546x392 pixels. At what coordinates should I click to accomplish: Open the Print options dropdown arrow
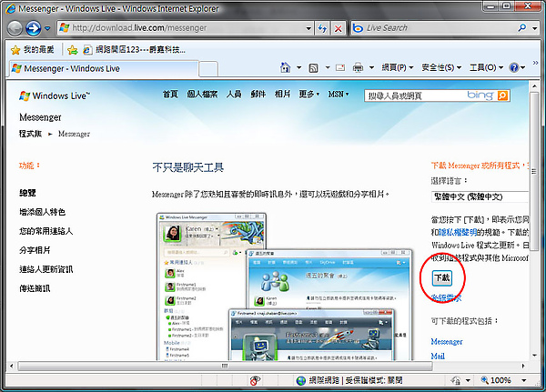point(371,67)
